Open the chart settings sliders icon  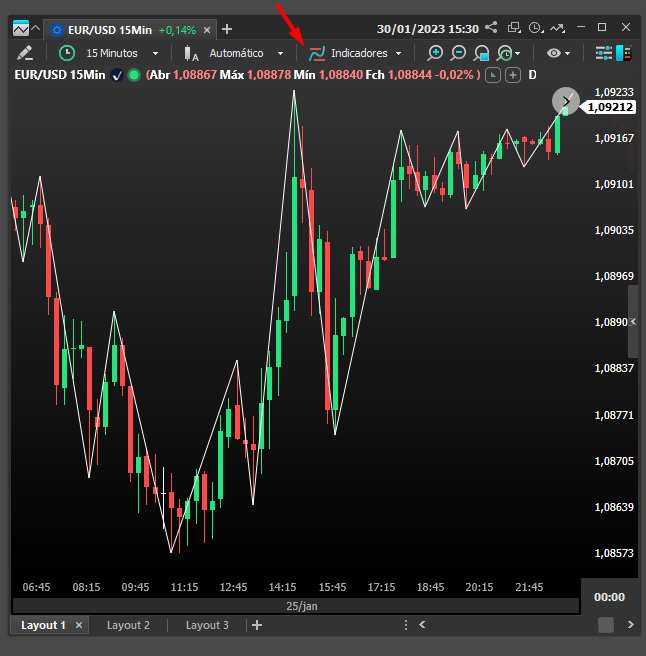click(x=605, y=53)
